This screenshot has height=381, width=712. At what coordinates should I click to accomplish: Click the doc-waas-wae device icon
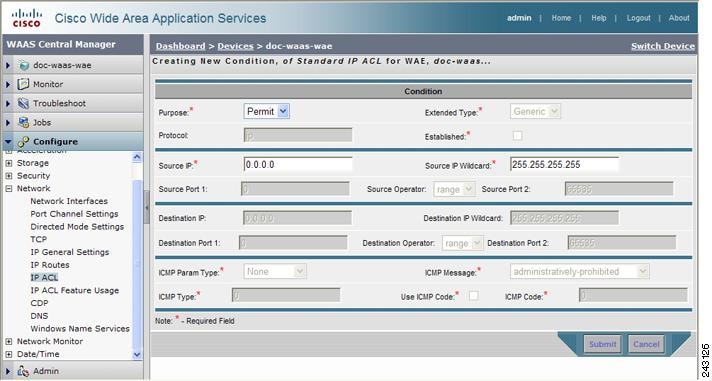24,65
